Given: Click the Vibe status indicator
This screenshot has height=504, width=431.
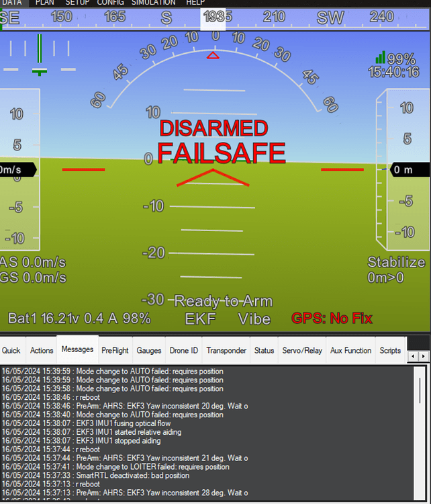Looking at the screenshot, I should 254,319.
